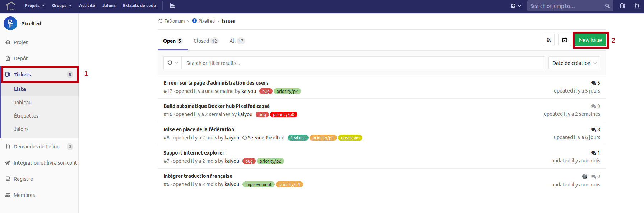
Task: Expand the Projets menu in navbar
Action: click(x=34, y=6)
